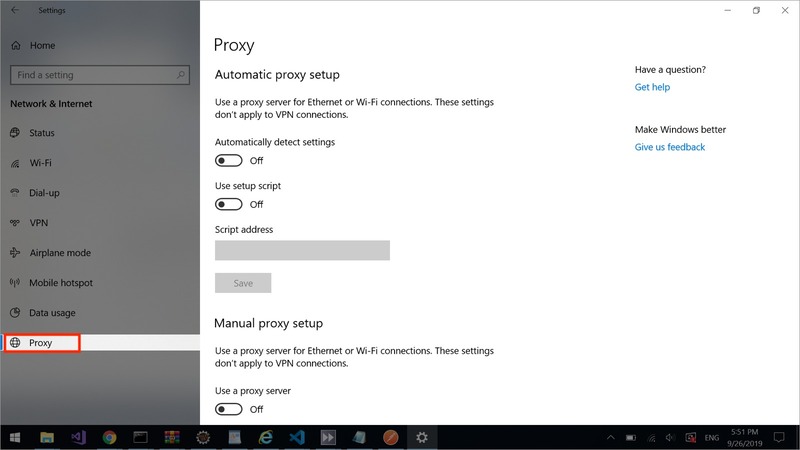This screenshot has height=450, width=800.
Task: Open the Get help link
Action: [652, 87]
